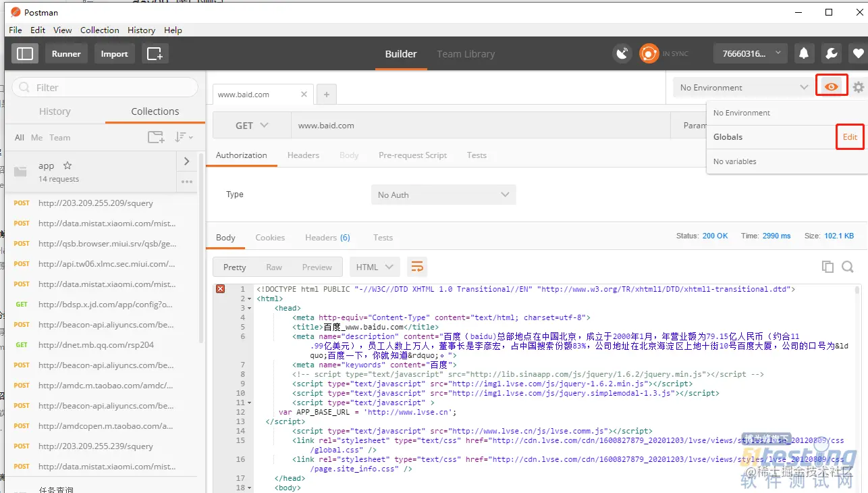868x493 pixels.
Task: Open the manage environments gear icon
Action: pos(858,87)
